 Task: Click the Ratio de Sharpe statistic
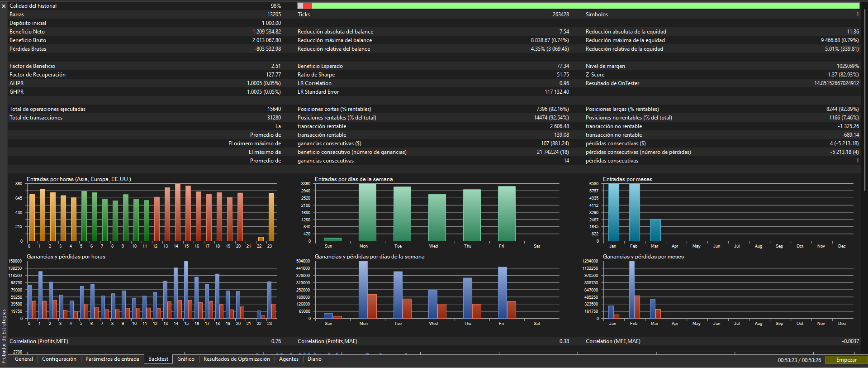[316, 75]
